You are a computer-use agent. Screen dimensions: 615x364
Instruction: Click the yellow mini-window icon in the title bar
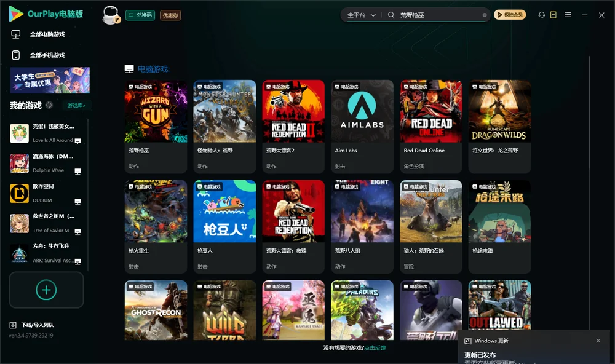click(x=553, y=15)
